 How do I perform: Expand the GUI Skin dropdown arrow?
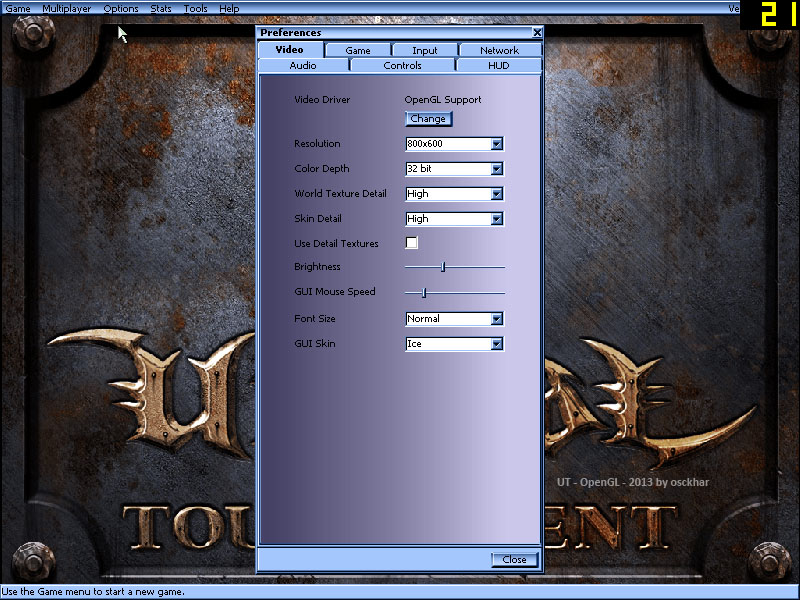[497, 344]
